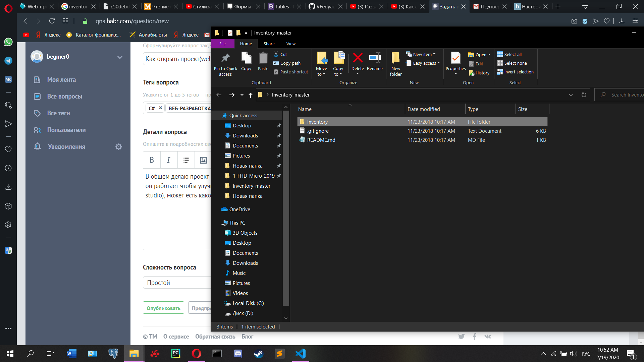Select OneDrive in navigation pane

pos(239,209)
